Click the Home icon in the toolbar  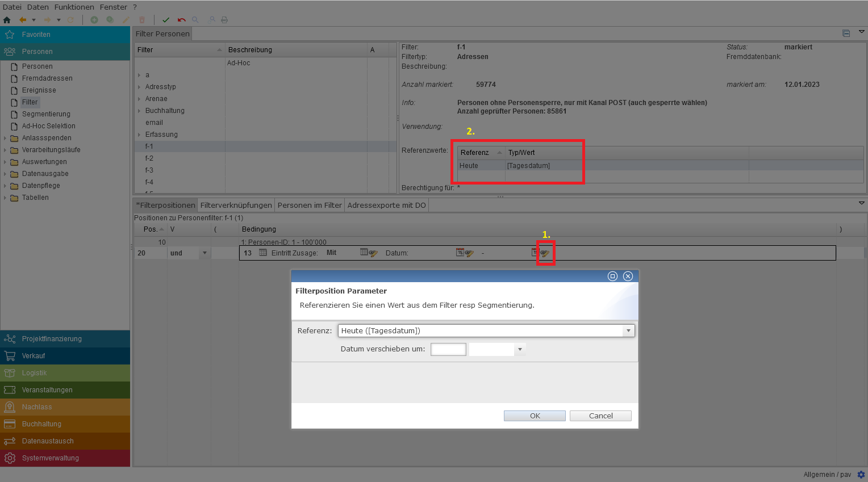(7, 20)
